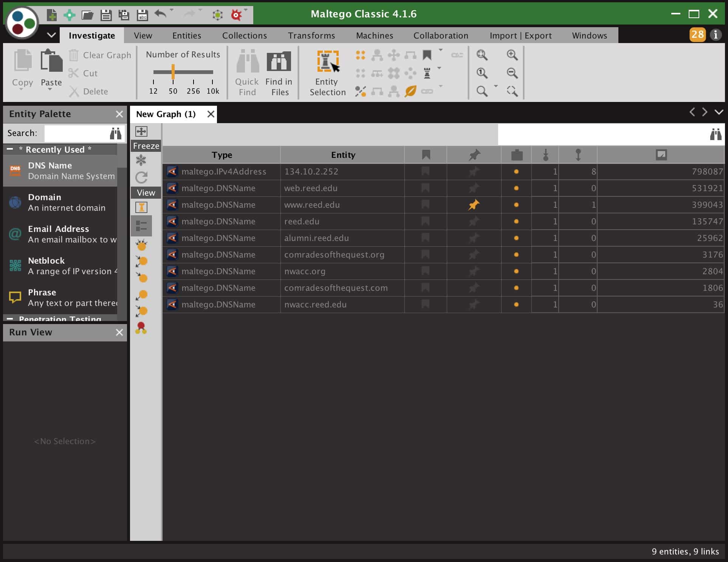Viewport: 728px width, 562px height.
Task: Toggle pin for alumni.reed.edu row
Action: (x=474, y=238)
